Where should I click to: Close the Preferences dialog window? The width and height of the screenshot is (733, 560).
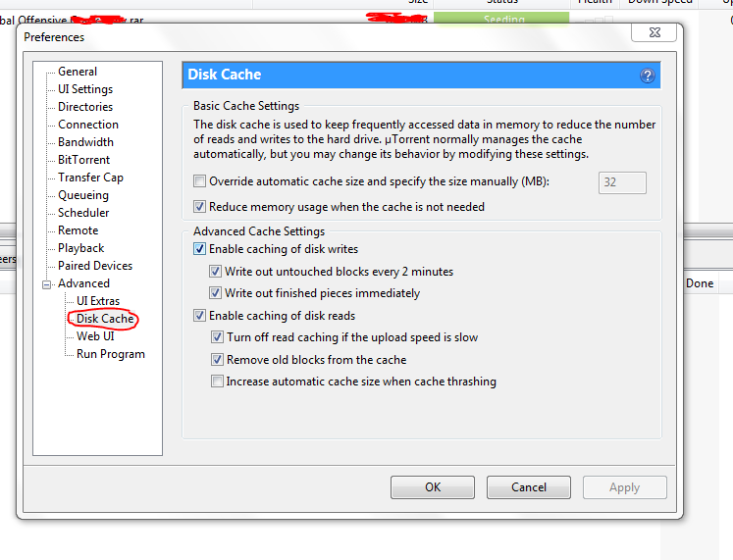point(652,32)
